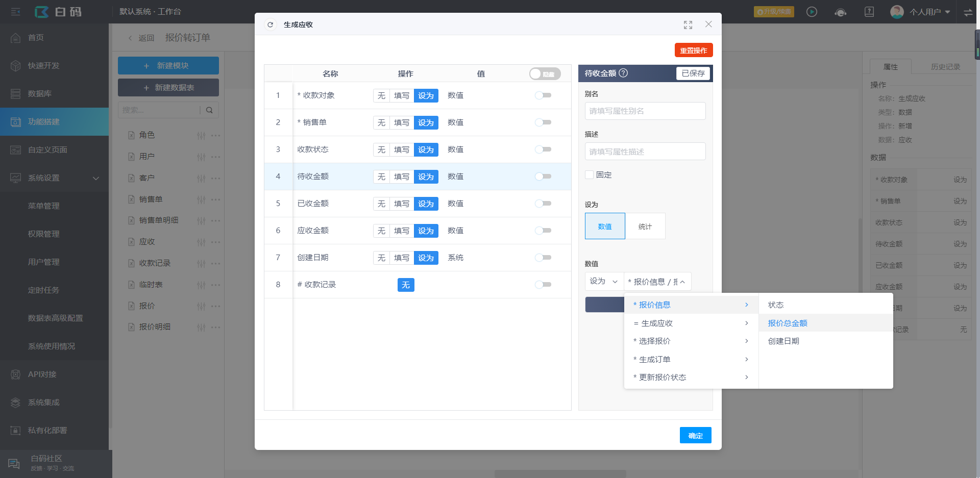This screenshot has height=478, width=980.
Task: Open 功能搭建 in the left sidebar
Action: [54, 122]
